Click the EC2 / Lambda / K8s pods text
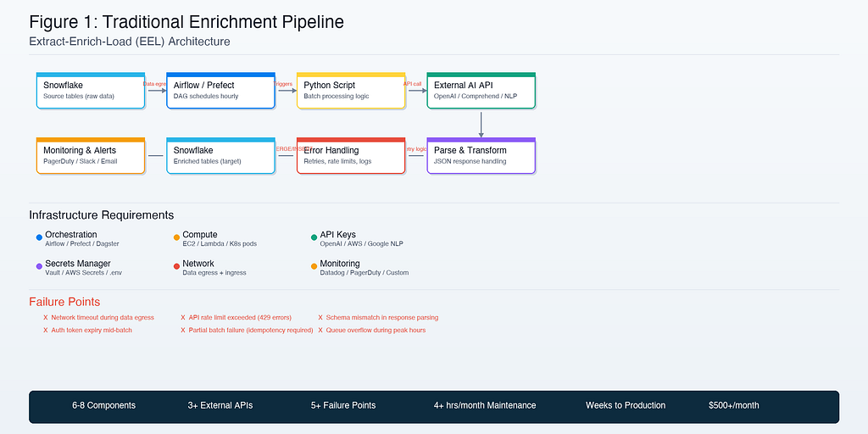The height and width of the screenshot is (434, 868). [220, 243]
